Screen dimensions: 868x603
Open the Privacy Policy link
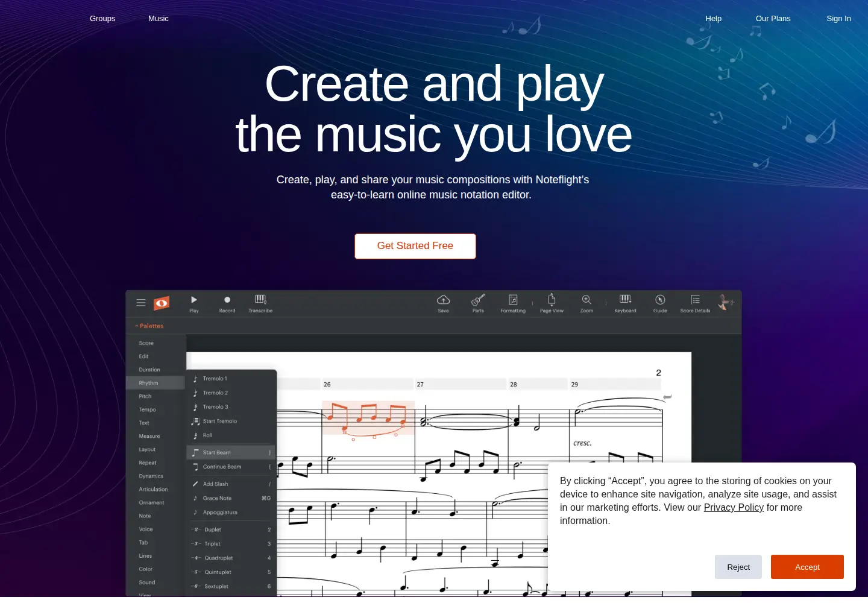tap(734, 508)
